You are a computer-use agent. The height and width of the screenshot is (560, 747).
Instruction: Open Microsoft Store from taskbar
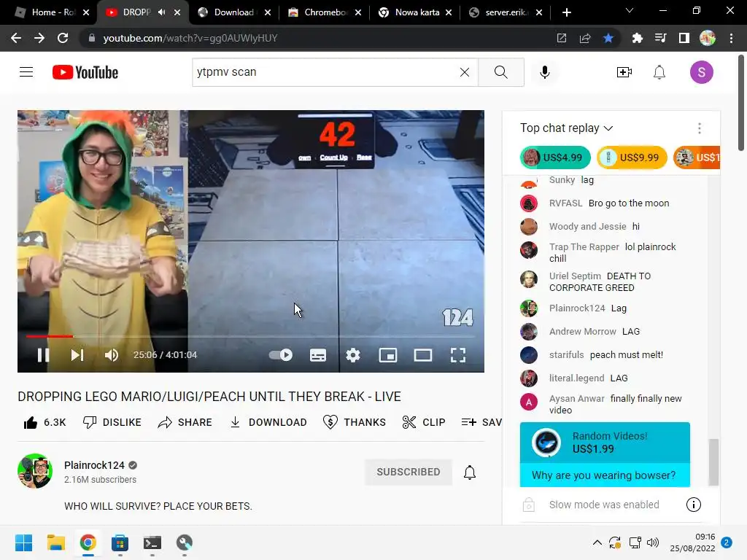(120, 542)
